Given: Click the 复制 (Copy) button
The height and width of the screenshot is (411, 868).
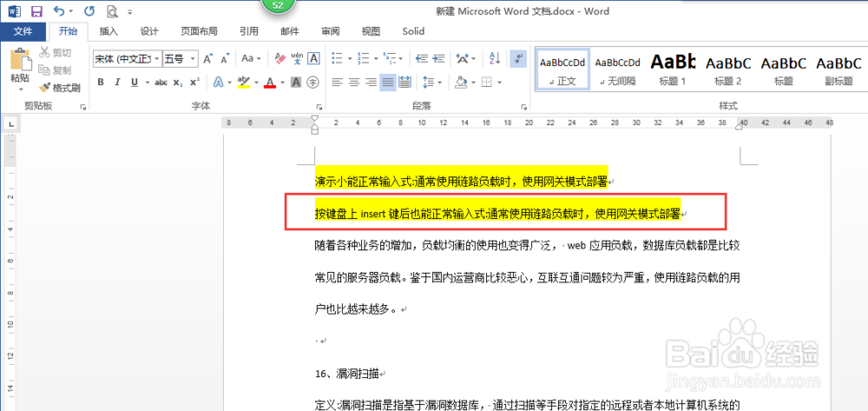Looking at the screenshot, I should click(x=55, y=70).
